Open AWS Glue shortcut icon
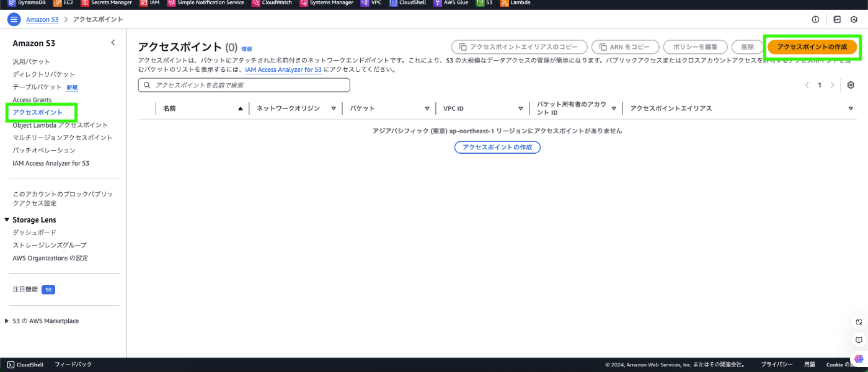The width and height of the screenshot is (868, 372). point(438,3)
